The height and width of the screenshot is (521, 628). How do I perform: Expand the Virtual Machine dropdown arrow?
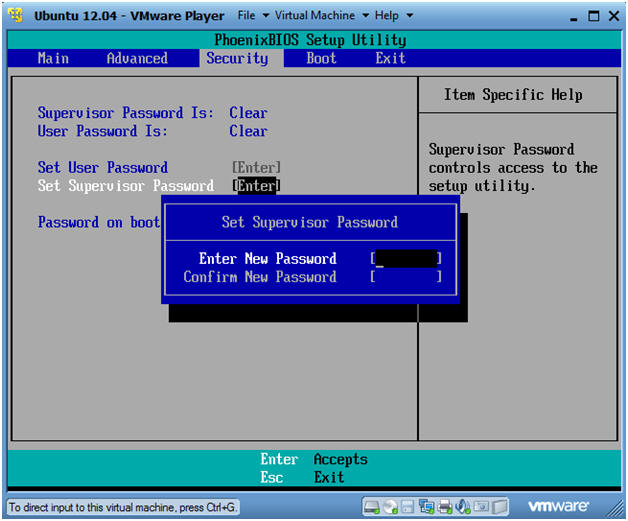[x=365, y=16]
